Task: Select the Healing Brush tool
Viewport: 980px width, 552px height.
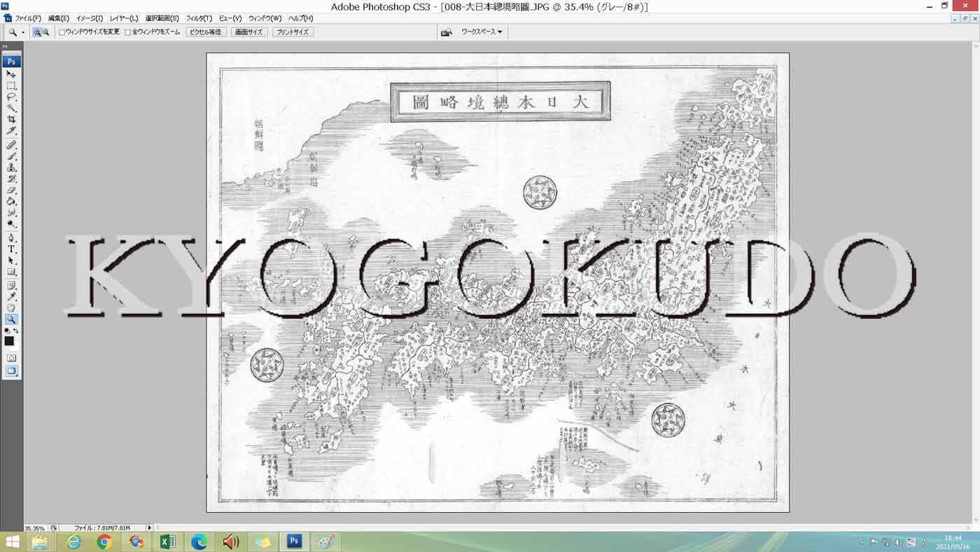Action: point(11,145)
